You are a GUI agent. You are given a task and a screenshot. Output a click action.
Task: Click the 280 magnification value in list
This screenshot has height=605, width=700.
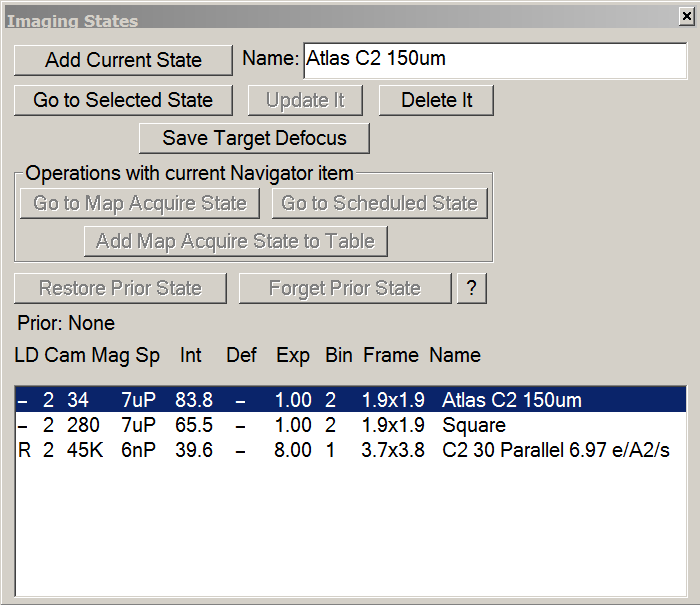[82, 425]
